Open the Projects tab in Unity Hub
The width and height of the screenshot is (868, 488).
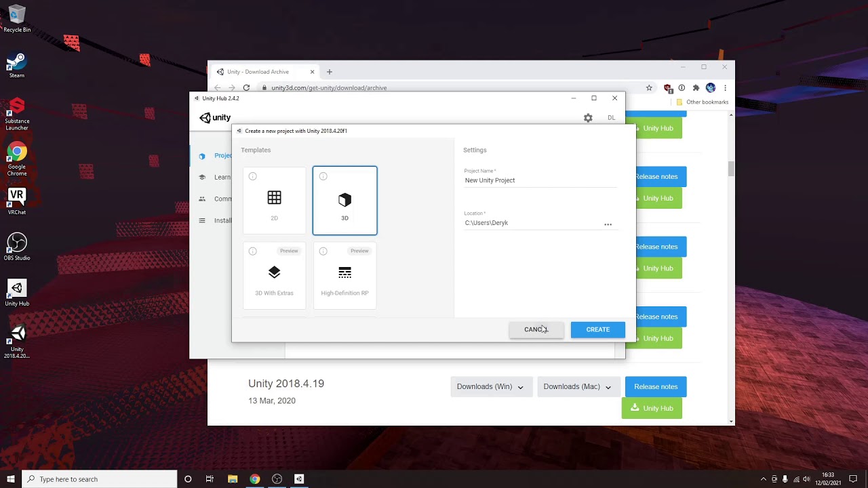click(216, 156)
